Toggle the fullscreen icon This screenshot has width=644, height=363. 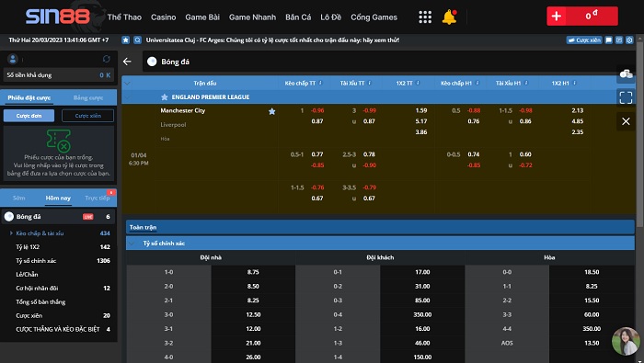click(626, 97)
